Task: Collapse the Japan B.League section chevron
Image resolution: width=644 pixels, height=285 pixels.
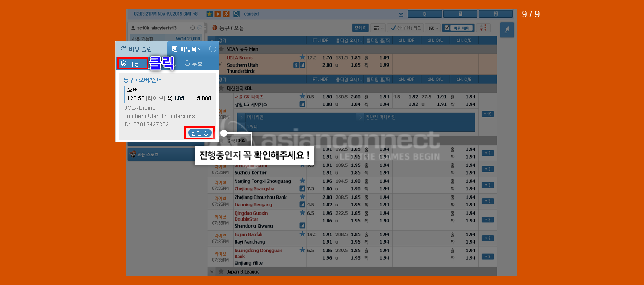Action: (x=212, y=272)
